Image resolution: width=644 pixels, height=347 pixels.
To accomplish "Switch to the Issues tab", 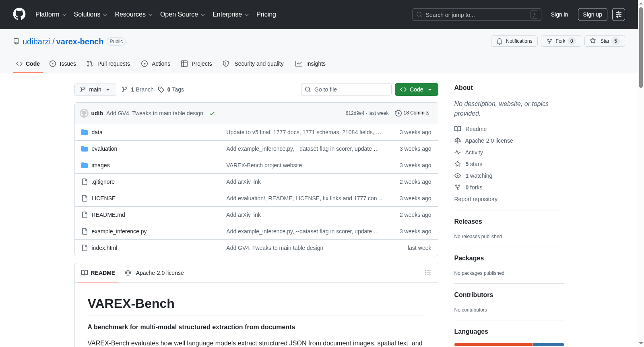I will point(63,64).
